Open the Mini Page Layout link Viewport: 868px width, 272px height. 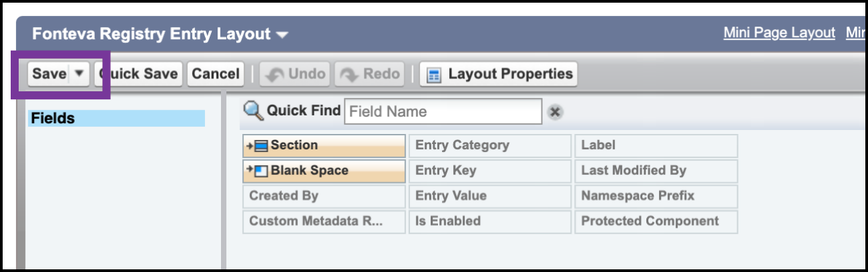point(779,33)
